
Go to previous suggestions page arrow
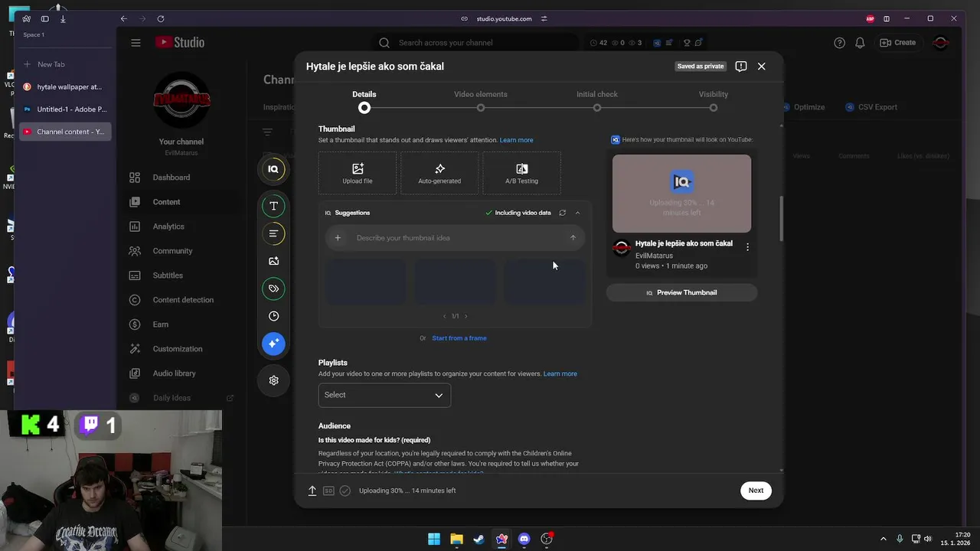click(444, 316)
